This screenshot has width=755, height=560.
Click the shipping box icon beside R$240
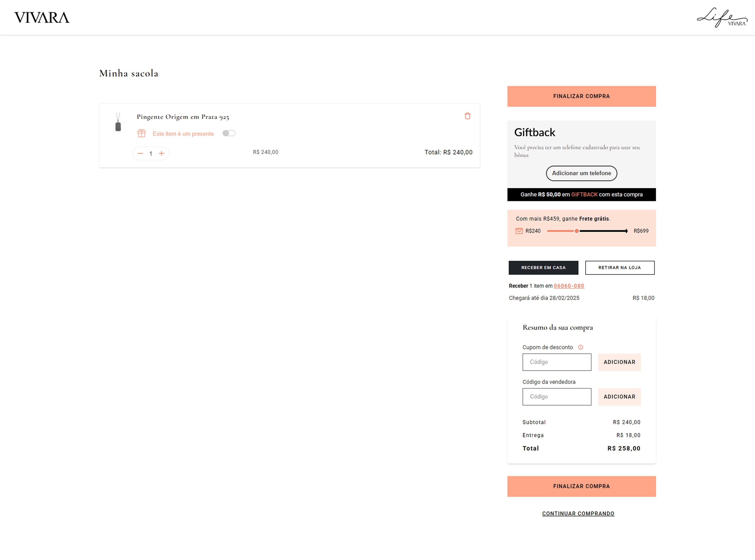pos(519,231)
